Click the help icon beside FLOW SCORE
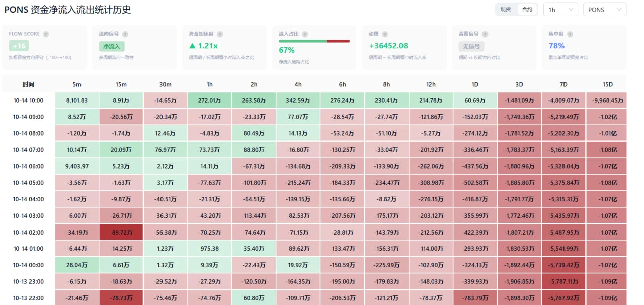The width and height of the screenshot is (644, 305). point(46,34)
